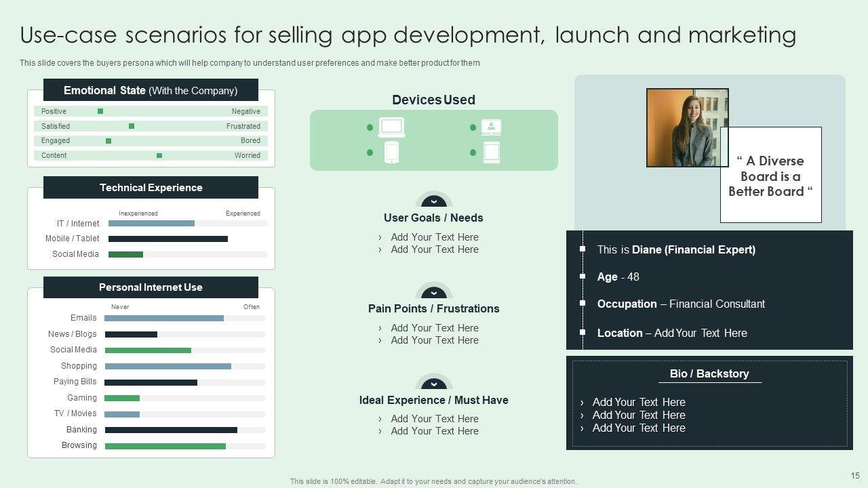This screenshot has height=488, width=868.
Task: Click the smartphone device icon
Action: [x=391, y=152]
